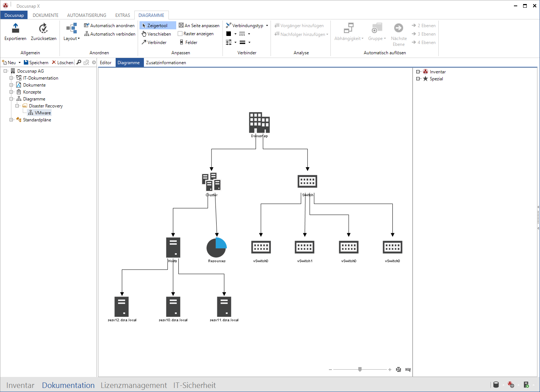Click Automatisch verbinden
The image size is (540, 392).
(x=110, y=34)
